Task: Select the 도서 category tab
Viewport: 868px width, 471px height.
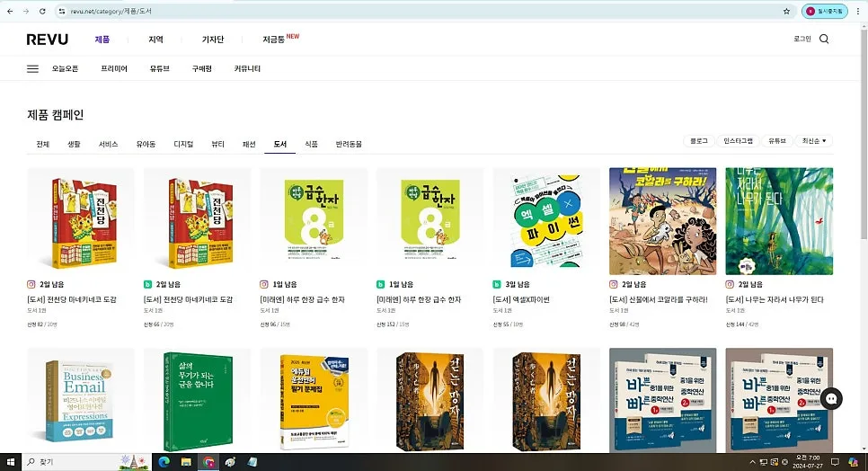Action: pyautogui.click(x=280, y=144)
